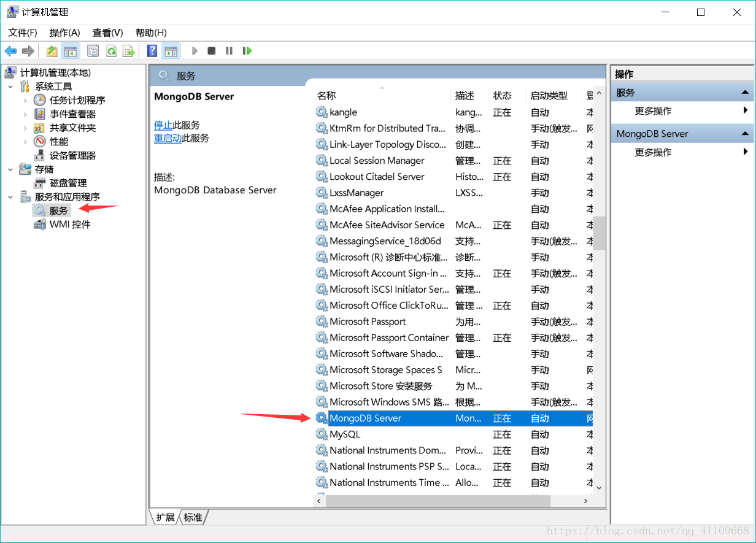Collapse the 服务和应用程序 tree node

pos(10,197)
